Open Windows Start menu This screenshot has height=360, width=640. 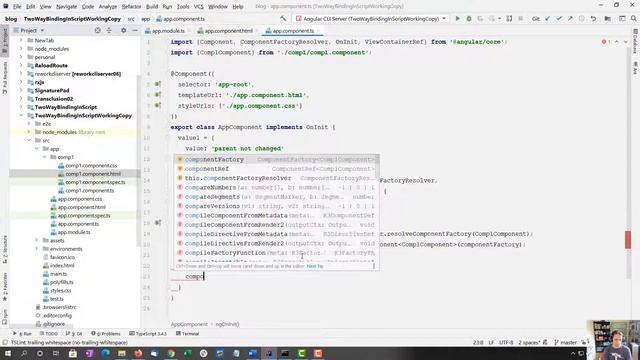pyautogui.click(x=7, y=353)
